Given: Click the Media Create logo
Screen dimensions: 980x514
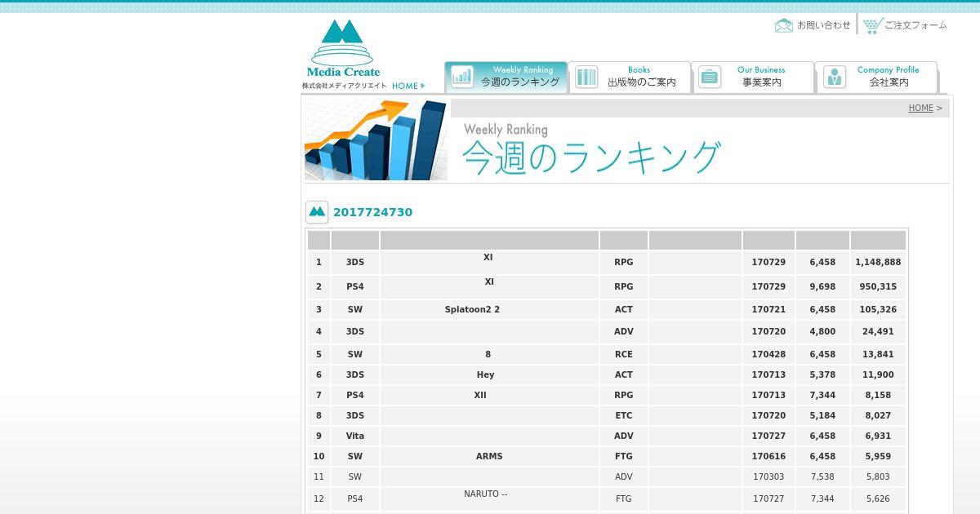Looking at the screenshot, I should coord(344,49).
